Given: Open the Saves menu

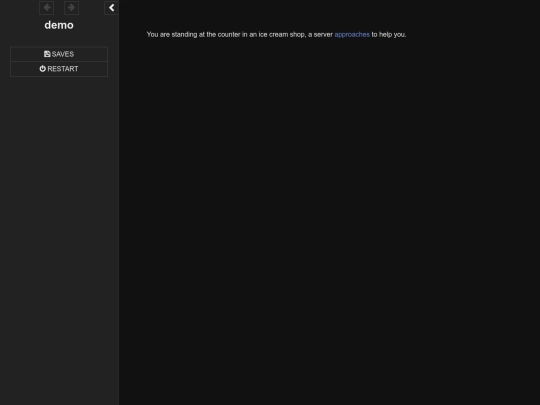Looking at the screenshot, I should tap(59, 54).
